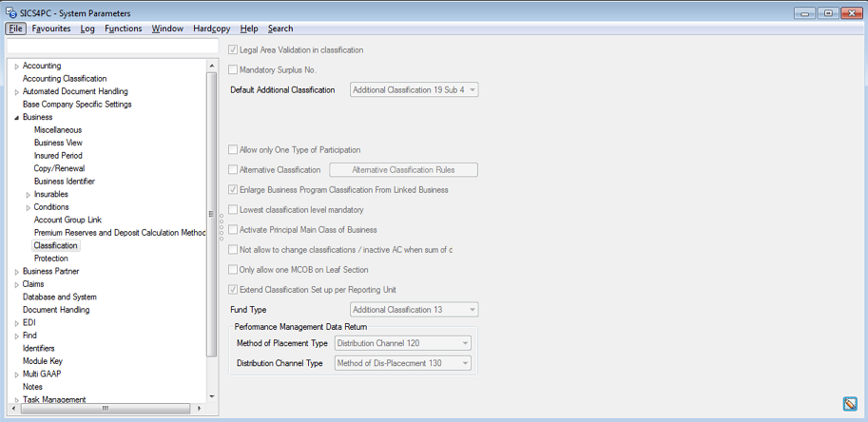Screen dimensions: 868x422
Task: Expand the Accounting tree node
Action: [x=16, y=67]
